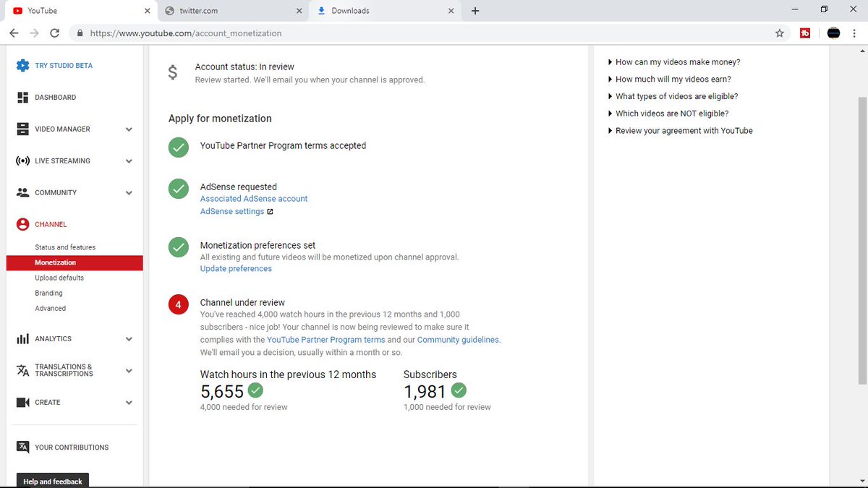
Task: Click the red Channel person icon
Action: pyautogui.click(x=22, y=224)
